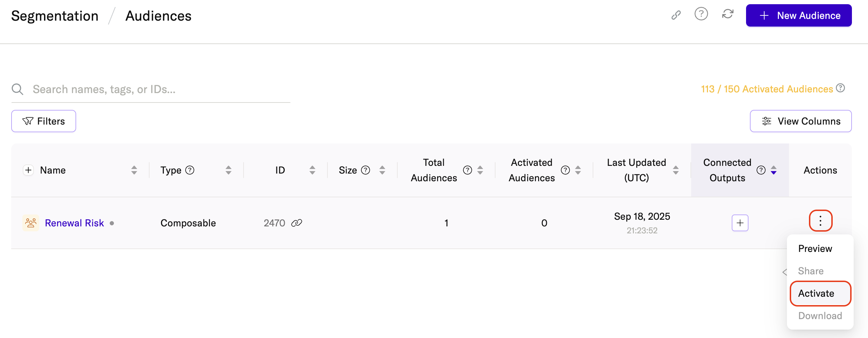Screen dimensions: 868x338
Task: Open Type column help tooltip
Action: click(190, 170)
